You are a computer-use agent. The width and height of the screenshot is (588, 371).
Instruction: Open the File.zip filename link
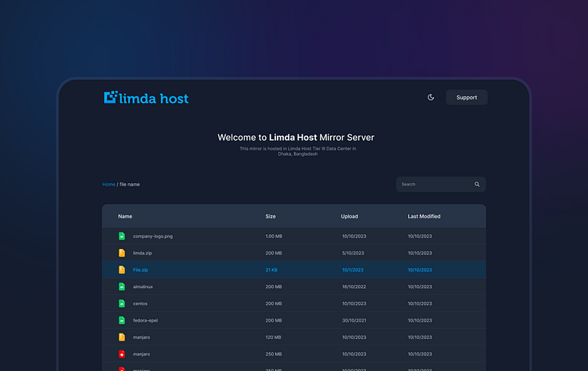[141, 270]
